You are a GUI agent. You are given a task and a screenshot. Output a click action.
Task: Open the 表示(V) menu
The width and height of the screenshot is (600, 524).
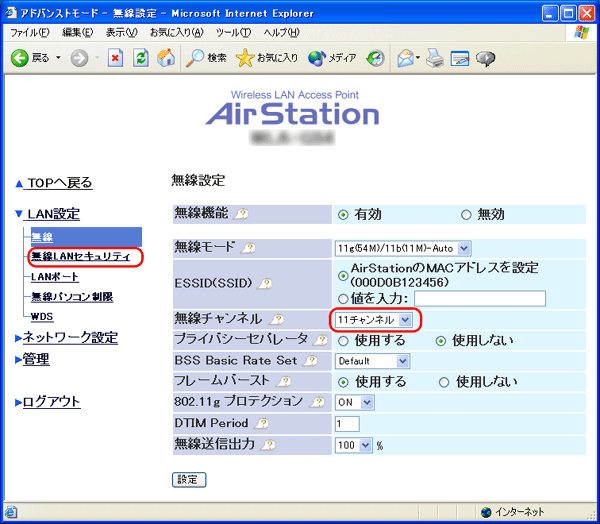click(x=121, y=33)
